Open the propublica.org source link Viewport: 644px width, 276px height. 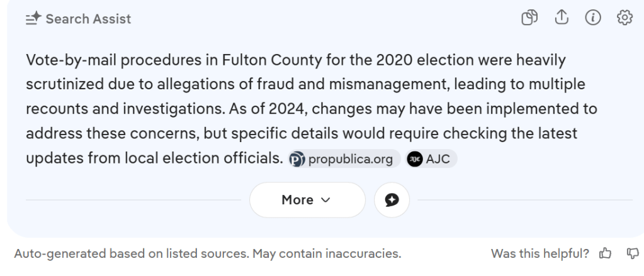pos(351,159)
